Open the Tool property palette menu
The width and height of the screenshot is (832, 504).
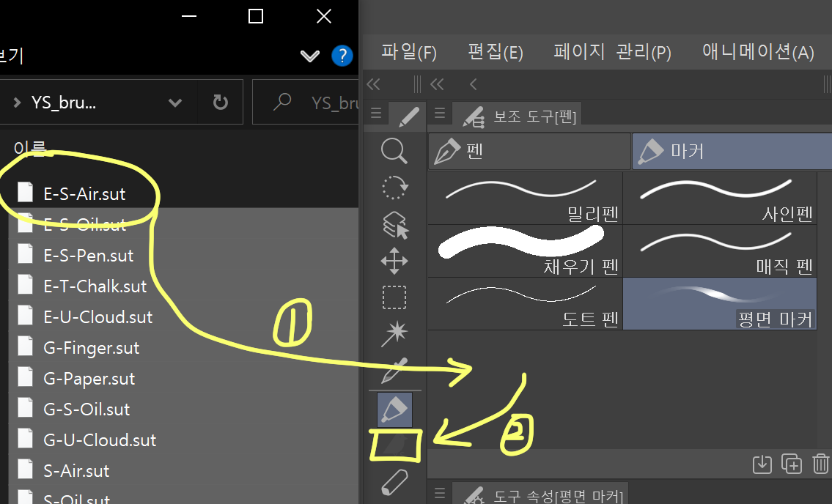click(x=439, y=494)
